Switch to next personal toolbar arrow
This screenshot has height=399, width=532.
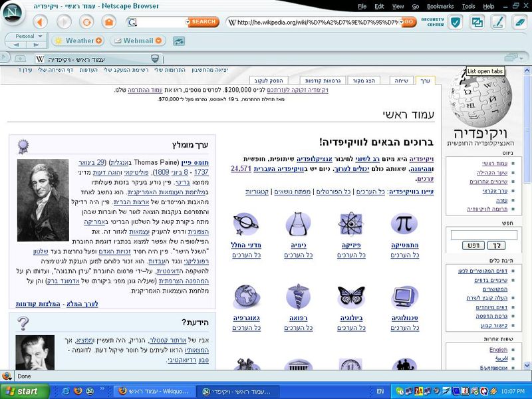click(x=36, y=45)
